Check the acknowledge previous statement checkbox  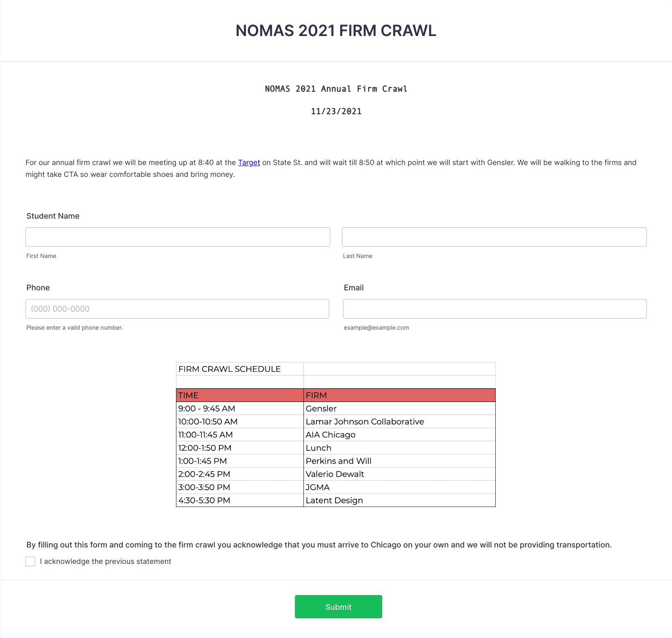[x=30, y=561]
